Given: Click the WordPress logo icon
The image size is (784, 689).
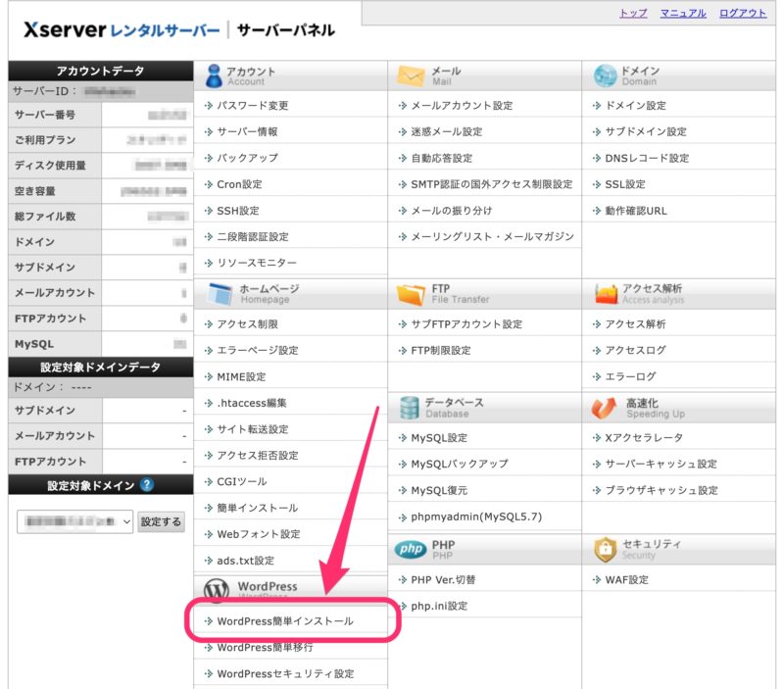Looking at the screenshot, I should [217, 589].
